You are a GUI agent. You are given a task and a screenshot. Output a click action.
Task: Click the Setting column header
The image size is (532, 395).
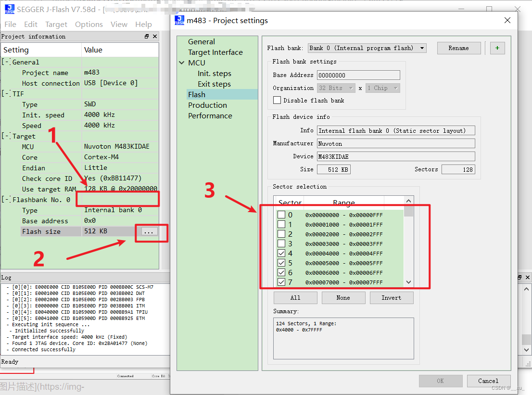[x=41, y=50]
